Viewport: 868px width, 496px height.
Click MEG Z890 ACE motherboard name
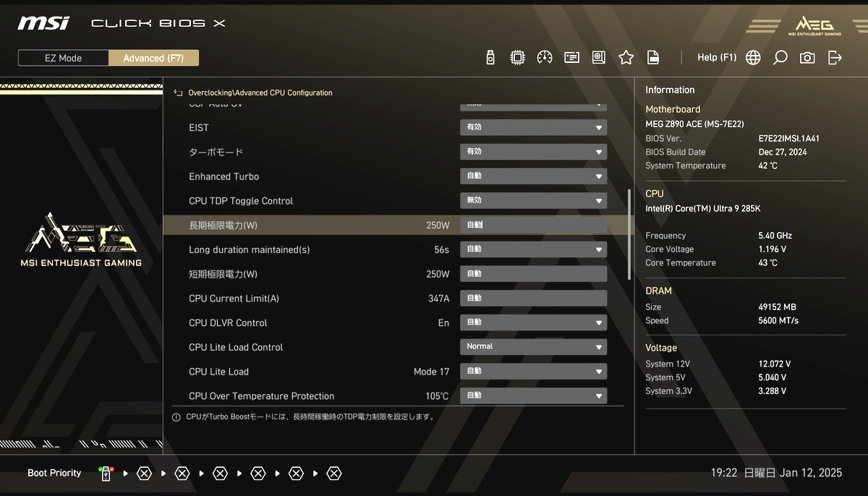pos(694,124)
